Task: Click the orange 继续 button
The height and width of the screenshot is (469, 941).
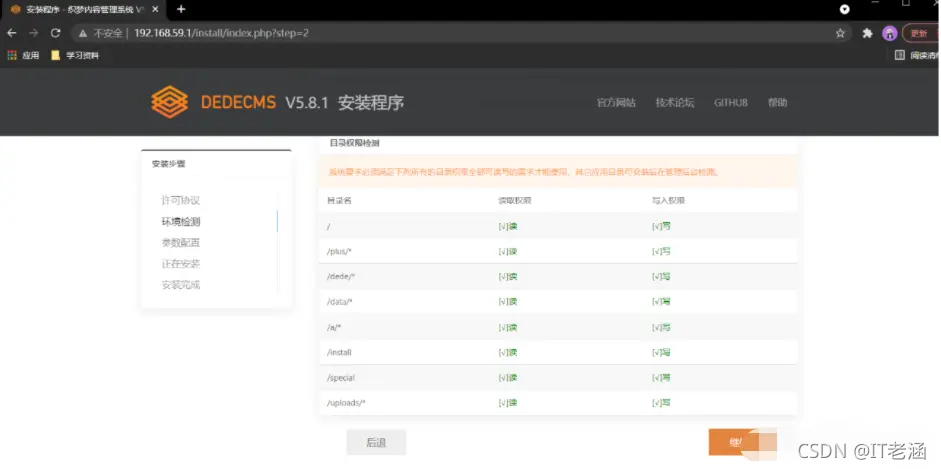Action: point(742,443)
